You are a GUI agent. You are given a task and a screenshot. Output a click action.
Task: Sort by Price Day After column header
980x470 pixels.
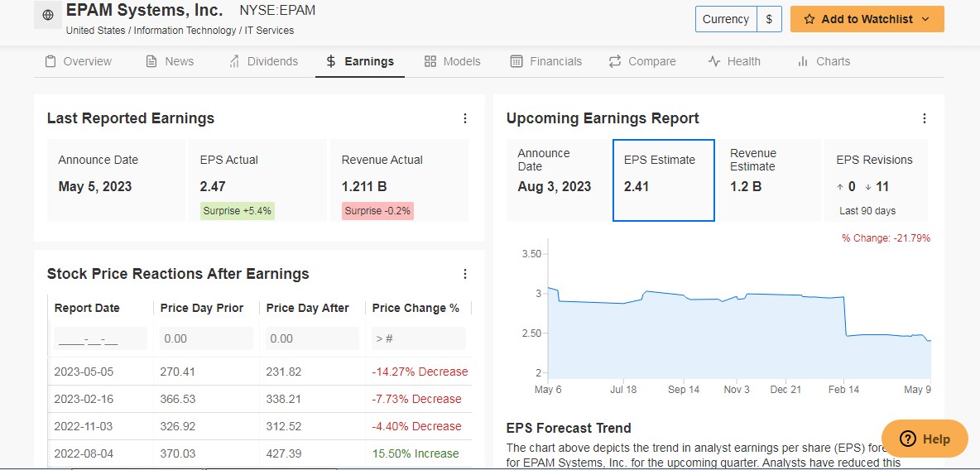(x=308, y=308)
